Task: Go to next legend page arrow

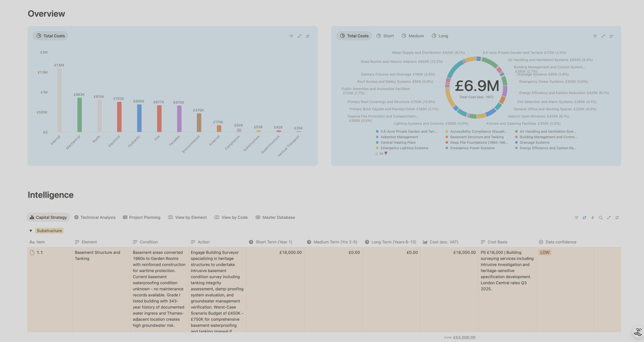Action: tap(386, 154)
